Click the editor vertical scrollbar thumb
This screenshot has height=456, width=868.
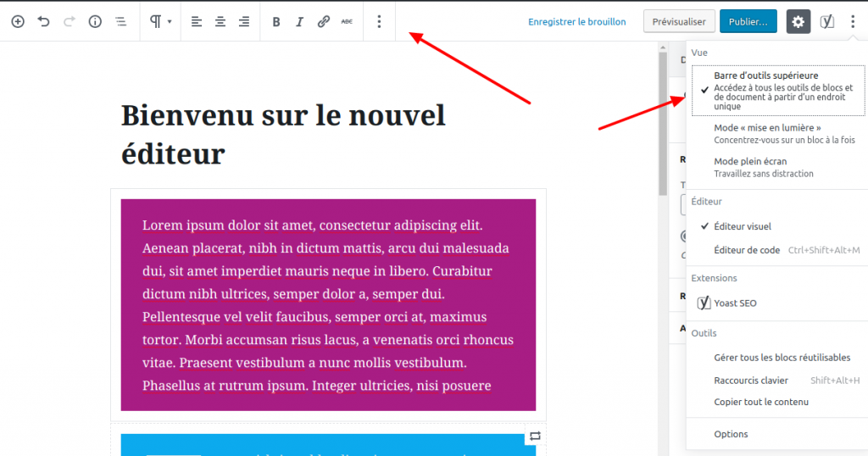coord(663,124)
